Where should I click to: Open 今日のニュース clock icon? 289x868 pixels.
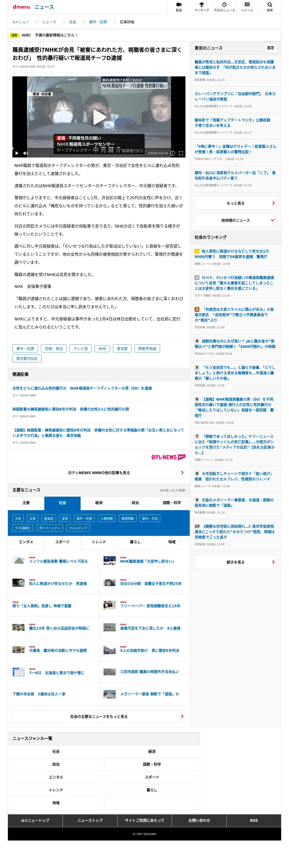[x=224, y=7]
